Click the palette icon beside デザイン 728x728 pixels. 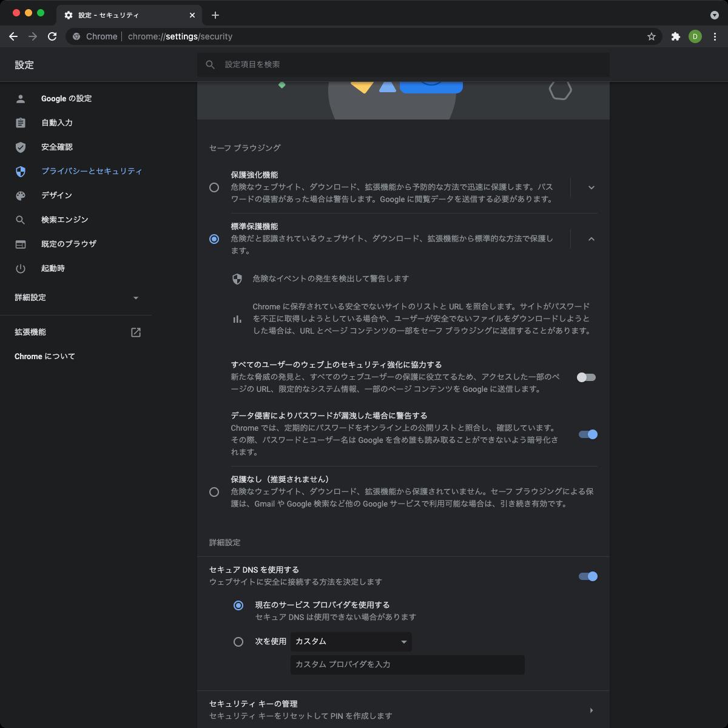(21, 195)
